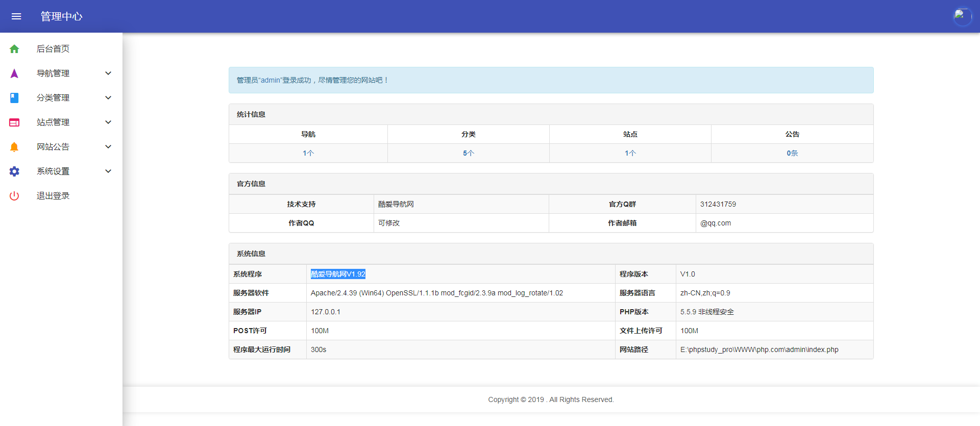The image size is (980, 426).
Task: Expand the 分类管理 chevron
Action: 108,98
